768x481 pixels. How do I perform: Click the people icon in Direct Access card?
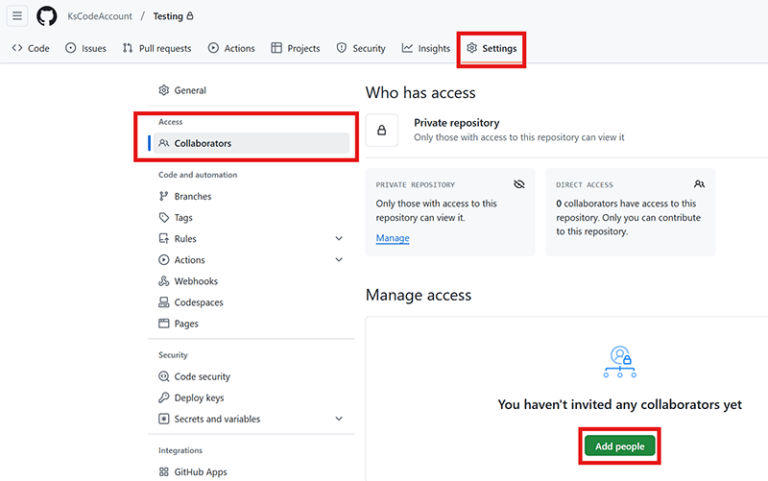click(x=699, y=184)
